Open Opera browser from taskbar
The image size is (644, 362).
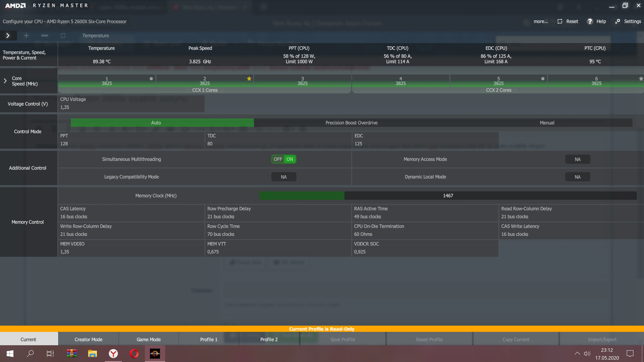coord(134,353)
